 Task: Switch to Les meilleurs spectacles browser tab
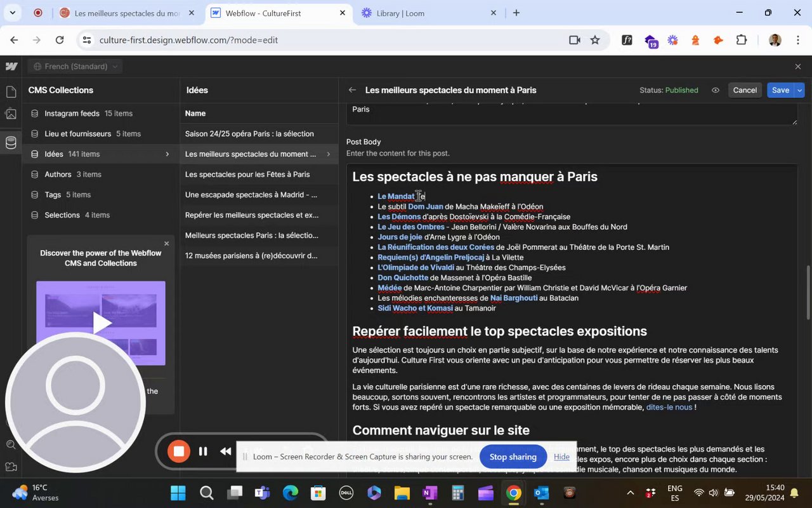pos(127,13)
